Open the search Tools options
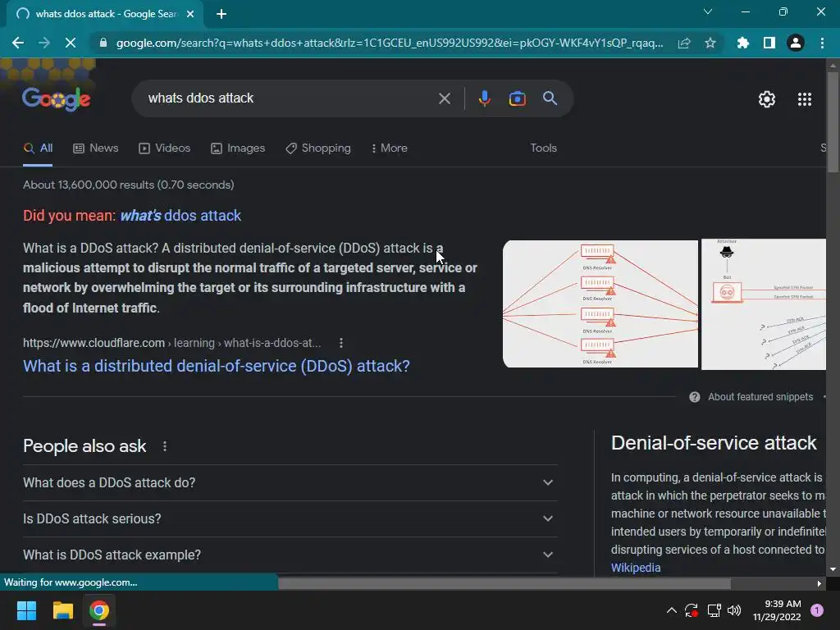The image size is (840, 630). [543, 148]
